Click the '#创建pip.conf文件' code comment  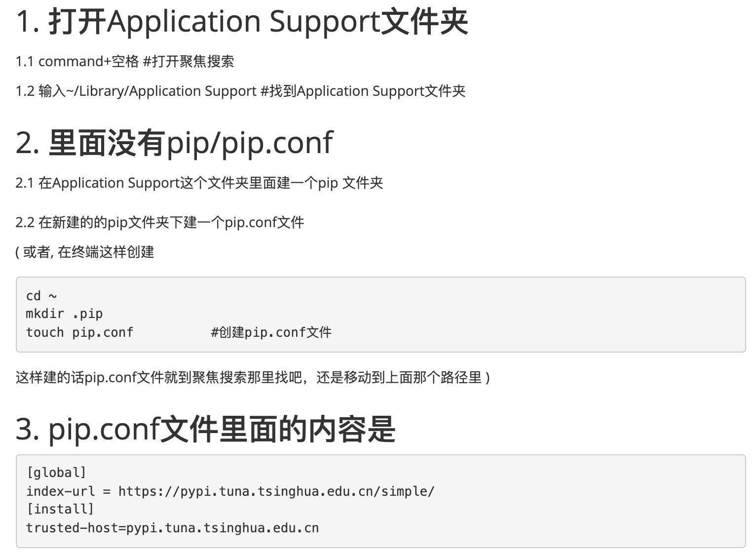point(271,332)
